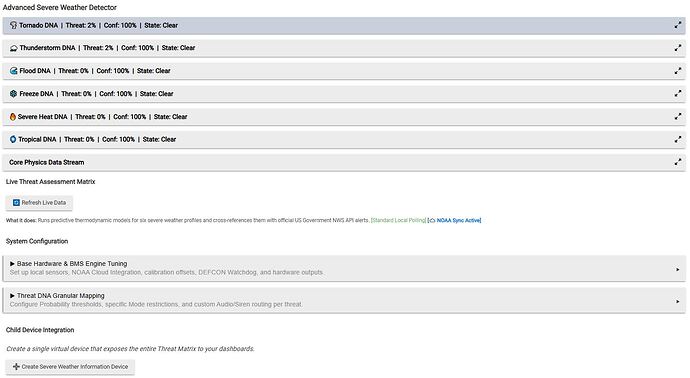Viewport: 690px width, 378px height.
Task: Click the storm cloud icon beside Thunderstorm DNA
Action: (14, 48)
